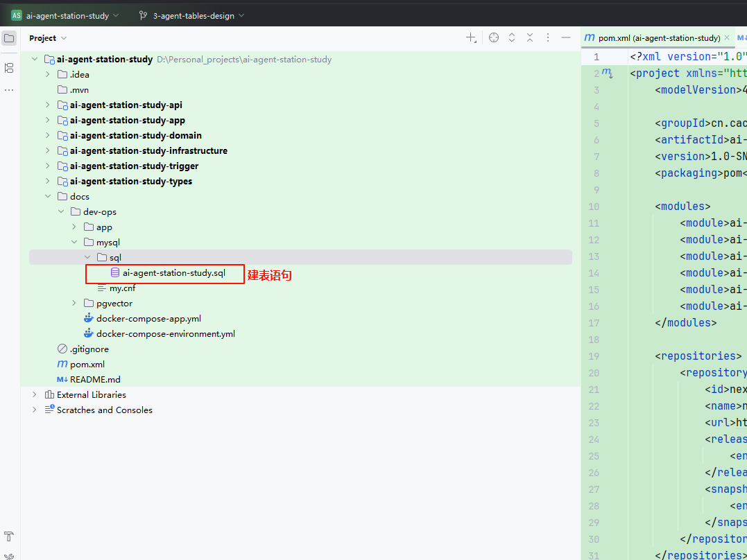Open the Build hammer tool window
747x560 pixels.
(x=9, y=536)
